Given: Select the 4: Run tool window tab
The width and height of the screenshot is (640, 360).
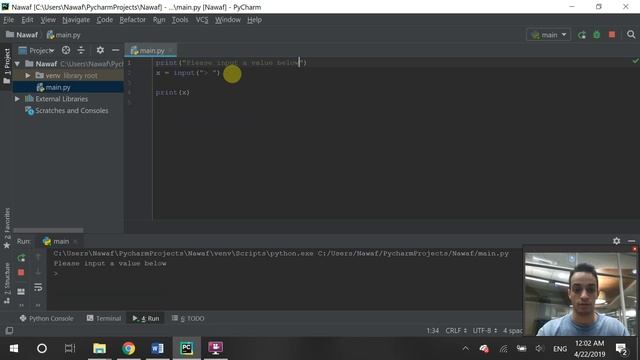Looking at the screenshot, I should pyautogui.click(x=146, y=318).
